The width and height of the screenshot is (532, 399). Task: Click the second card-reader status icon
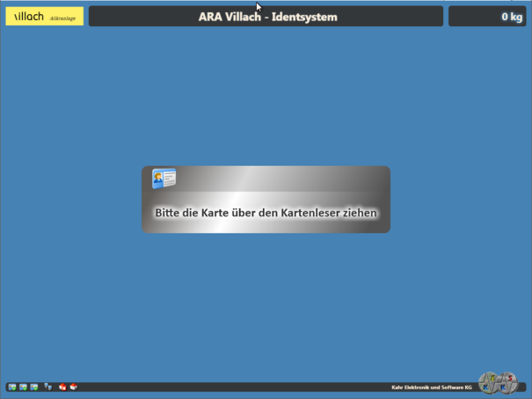click(23, 387)
